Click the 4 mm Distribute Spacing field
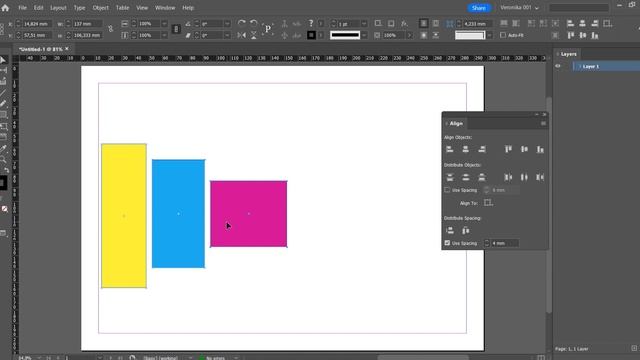This screenshot has width=640, height=360. (x=504, y=243)
